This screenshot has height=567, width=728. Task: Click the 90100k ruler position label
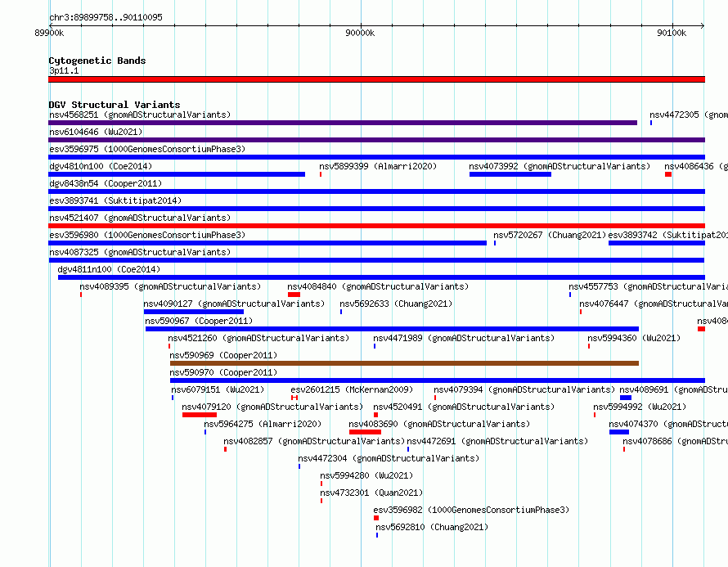[x=672, y=33]
